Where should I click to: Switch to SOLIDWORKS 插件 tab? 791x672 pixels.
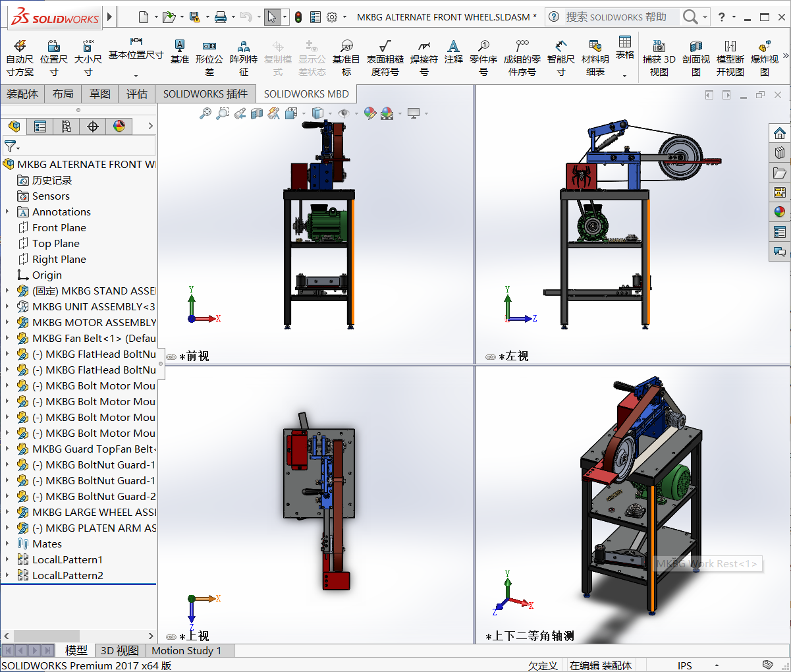[205, 94]
